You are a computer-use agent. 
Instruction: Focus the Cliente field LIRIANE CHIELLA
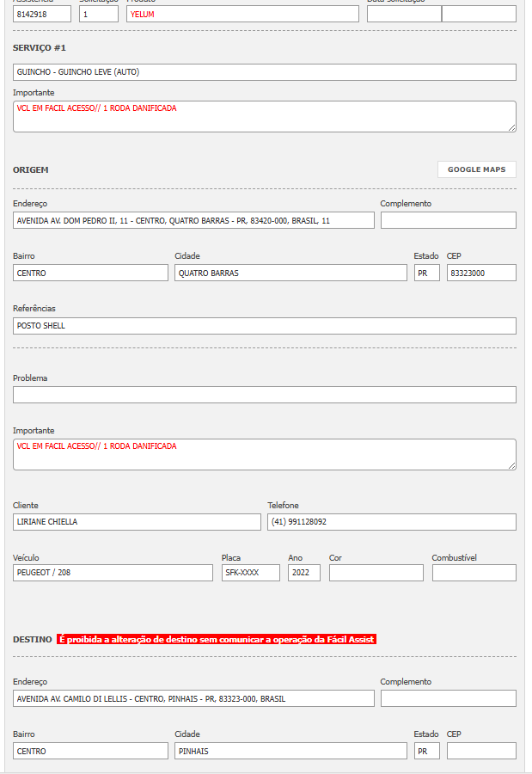pos(137,522)
